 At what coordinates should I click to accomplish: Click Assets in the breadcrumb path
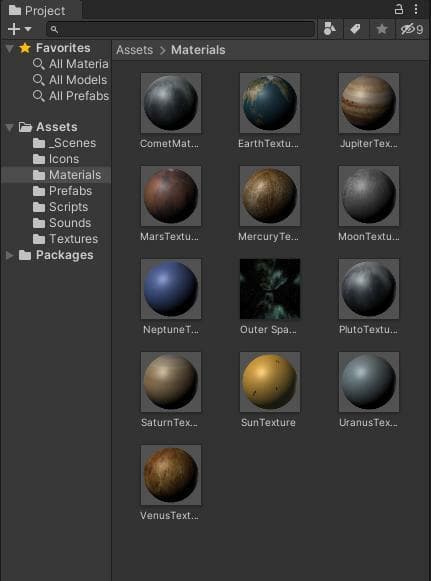(x=135, y=50)
